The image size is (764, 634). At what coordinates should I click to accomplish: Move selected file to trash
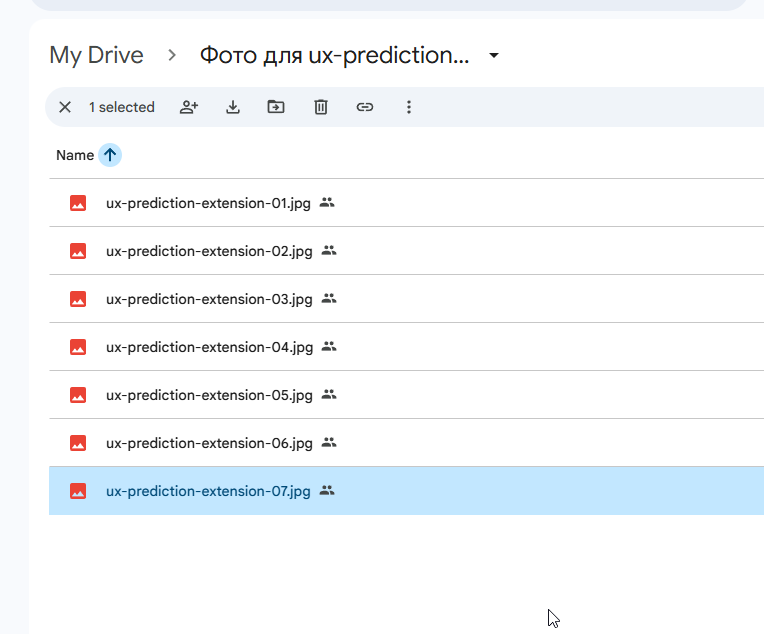(321, 107)
